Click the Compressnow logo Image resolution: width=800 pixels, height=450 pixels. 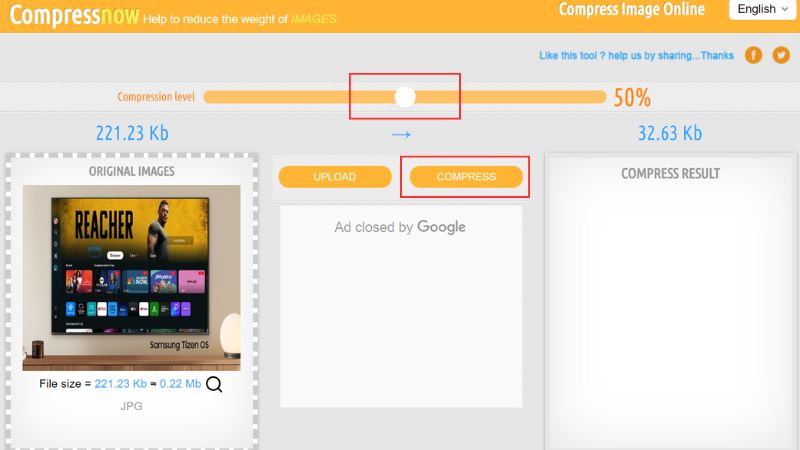[x=74, y=15]
